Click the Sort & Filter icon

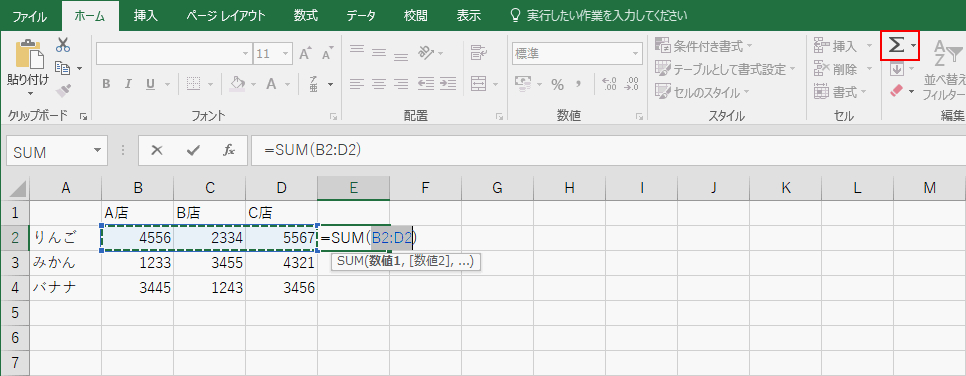(948, 54)
